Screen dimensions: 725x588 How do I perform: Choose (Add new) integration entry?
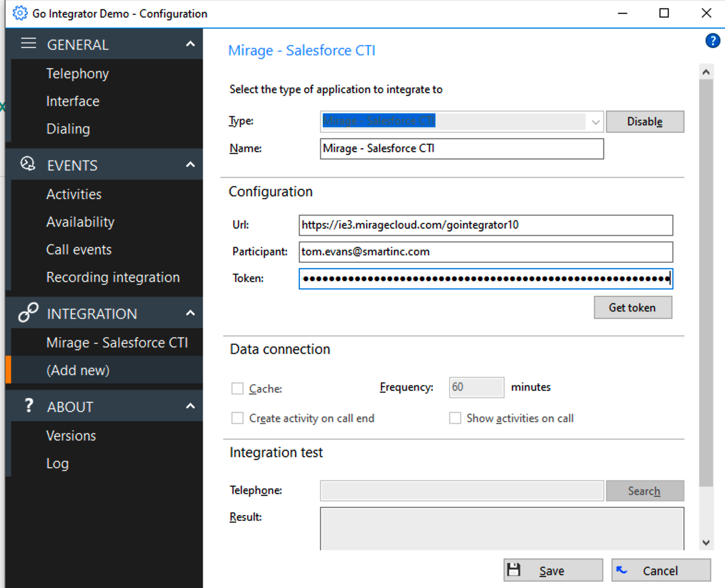tap(78, 370)
